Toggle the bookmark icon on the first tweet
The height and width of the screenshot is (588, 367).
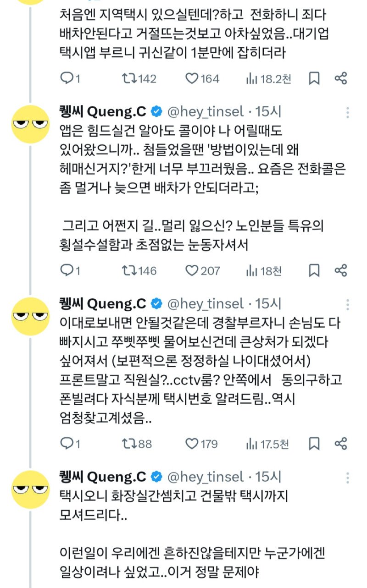(314, 79)
